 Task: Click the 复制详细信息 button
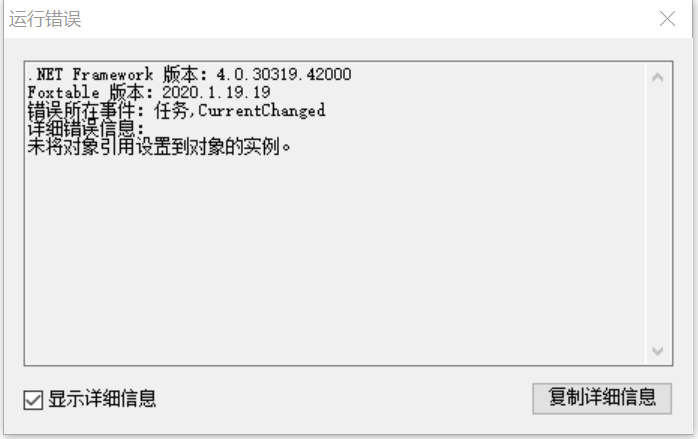(602, 398)
